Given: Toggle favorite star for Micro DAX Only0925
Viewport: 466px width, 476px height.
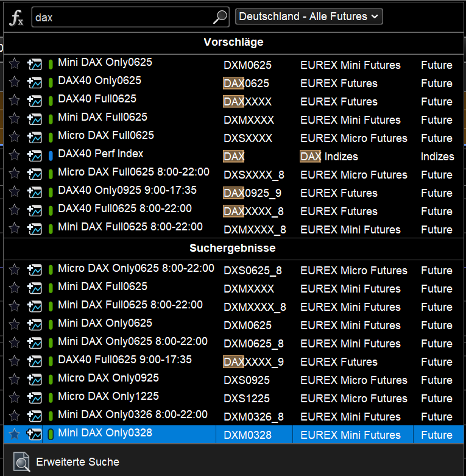Looking at the screenshot, I should click(x=14, y=379).
